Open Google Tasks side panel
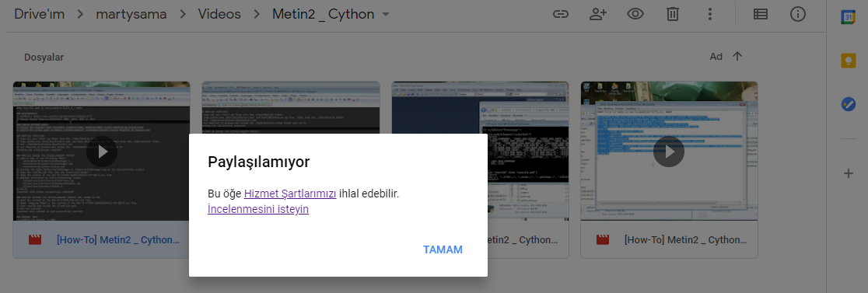 848,103
